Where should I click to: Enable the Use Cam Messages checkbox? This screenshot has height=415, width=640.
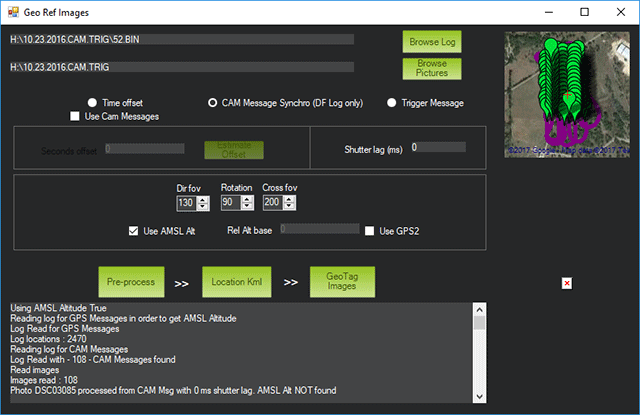click(76, 117)
